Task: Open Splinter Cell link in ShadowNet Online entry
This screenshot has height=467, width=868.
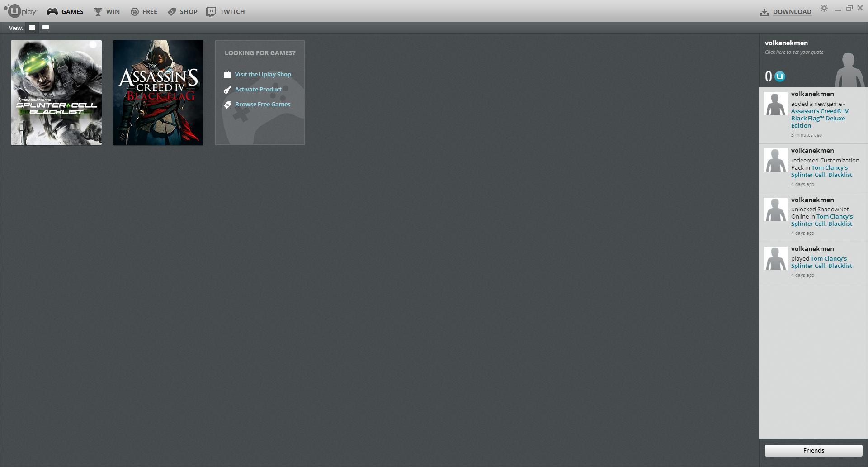Action: click(x=821, y=220)
